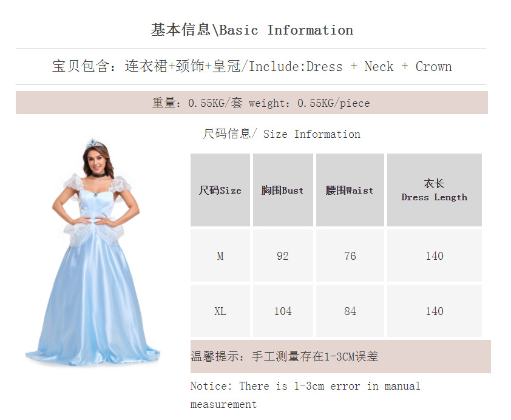Click the Size Information heading
The height and width of the screenshot is (420, 511).
tap(282, 134)
